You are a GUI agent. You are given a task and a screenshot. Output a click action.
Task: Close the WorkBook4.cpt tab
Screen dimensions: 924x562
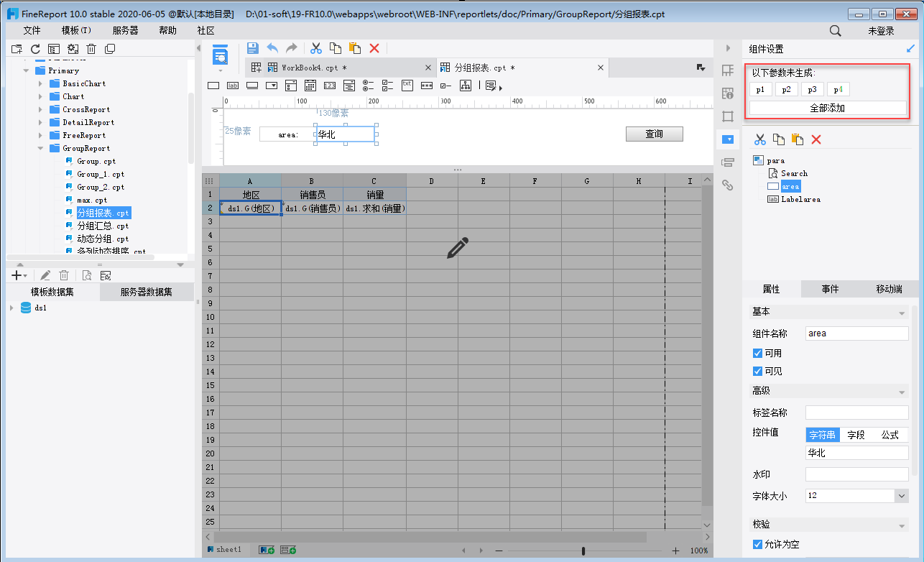[x=428, y=68]
